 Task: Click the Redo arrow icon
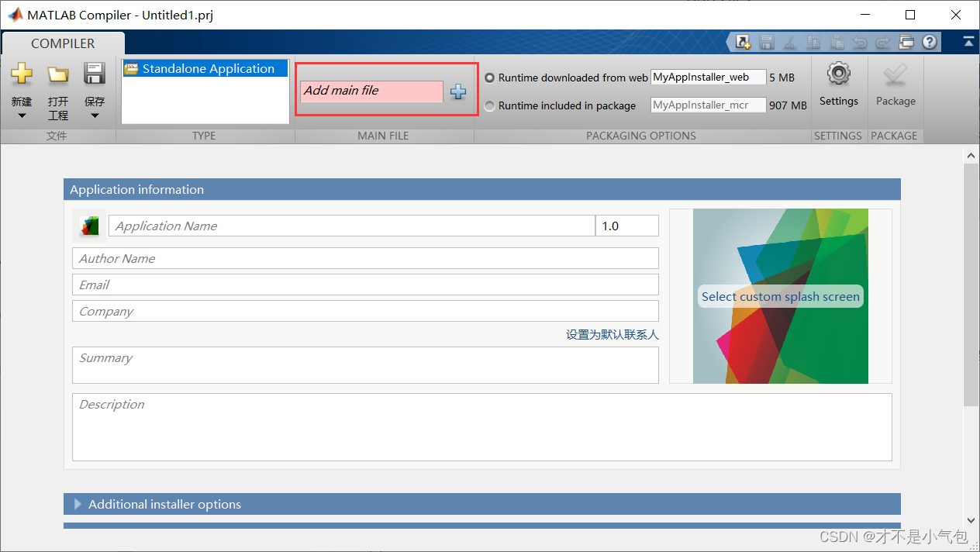(883, 43)
